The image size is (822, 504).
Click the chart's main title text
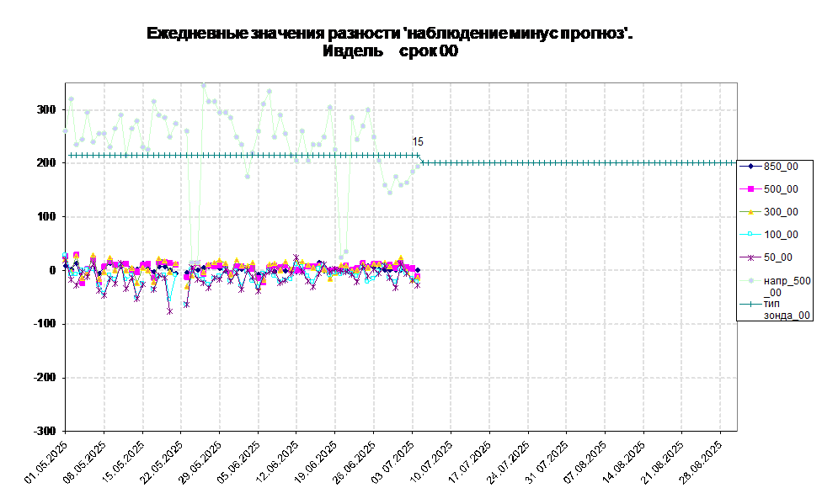(x=389, y=33)
